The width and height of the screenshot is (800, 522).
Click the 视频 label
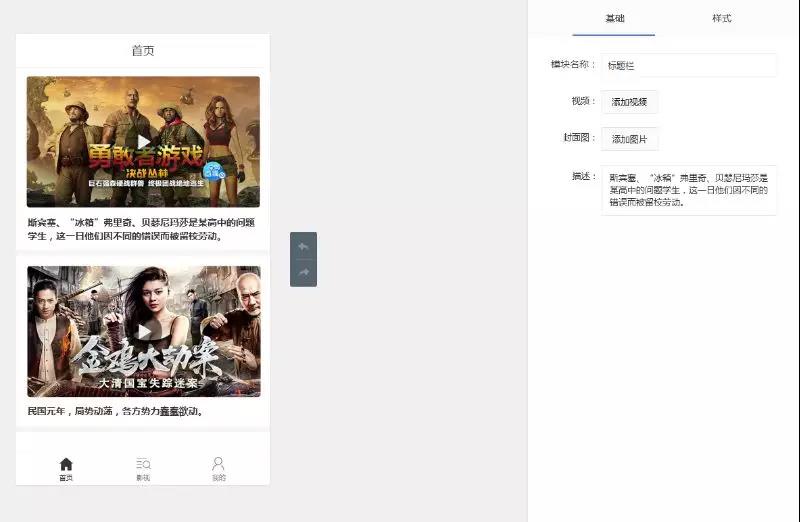click(x=583, y=101)
